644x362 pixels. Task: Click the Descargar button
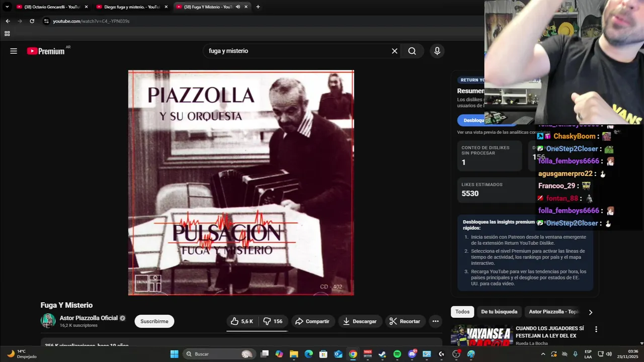tap(360, 321)
